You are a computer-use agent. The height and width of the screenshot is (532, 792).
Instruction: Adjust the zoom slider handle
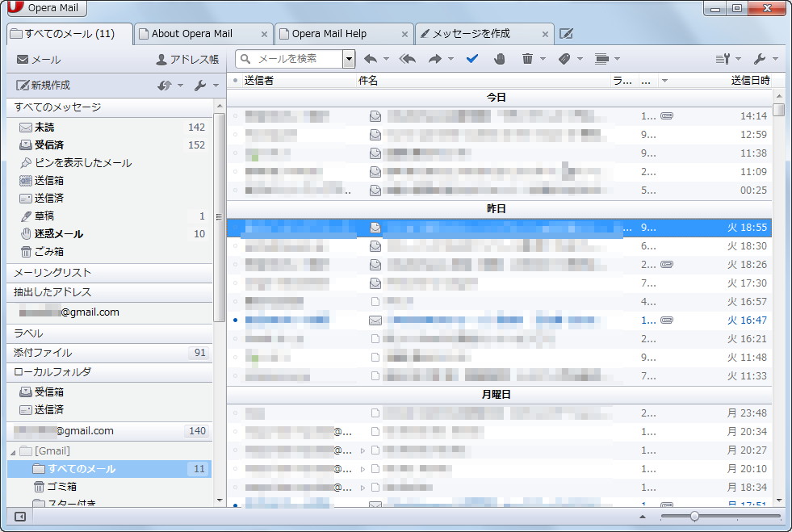click(x=694, y=517)
